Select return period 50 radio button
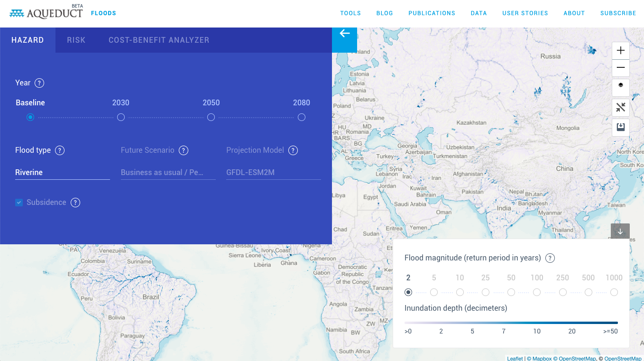The width and height of the screenshot is (644, 361). click(x=511, y=292)
